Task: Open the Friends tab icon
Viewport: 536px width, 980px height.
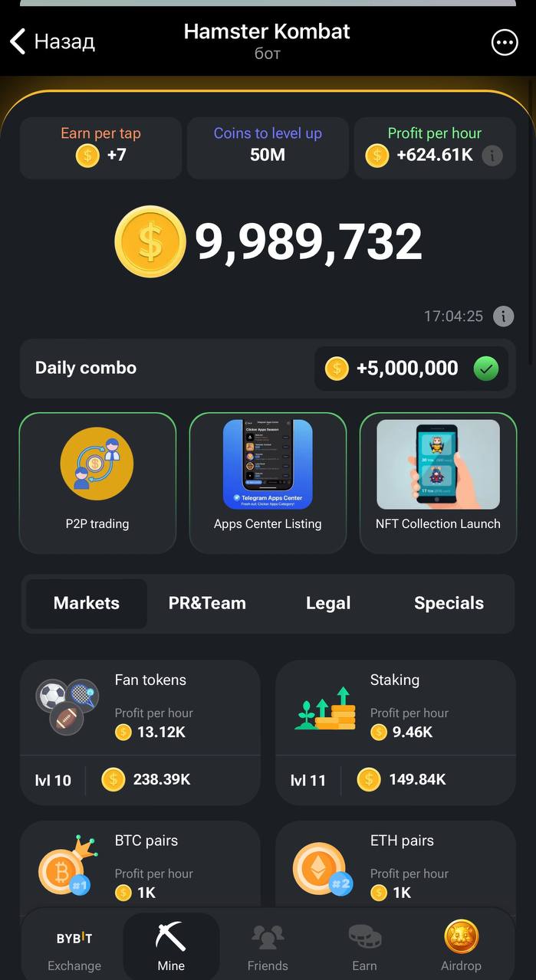Action: click(268, 937)
